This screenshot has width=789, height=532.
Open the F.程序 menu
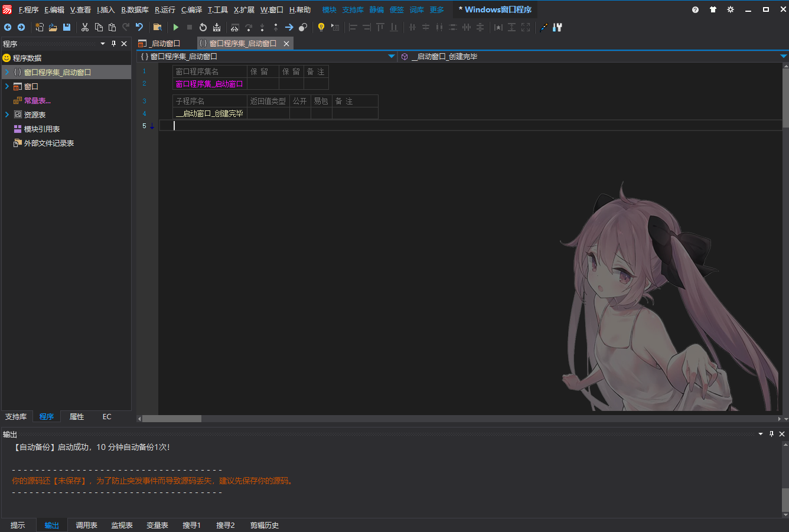pyautogui.click(x=28, y=9)
